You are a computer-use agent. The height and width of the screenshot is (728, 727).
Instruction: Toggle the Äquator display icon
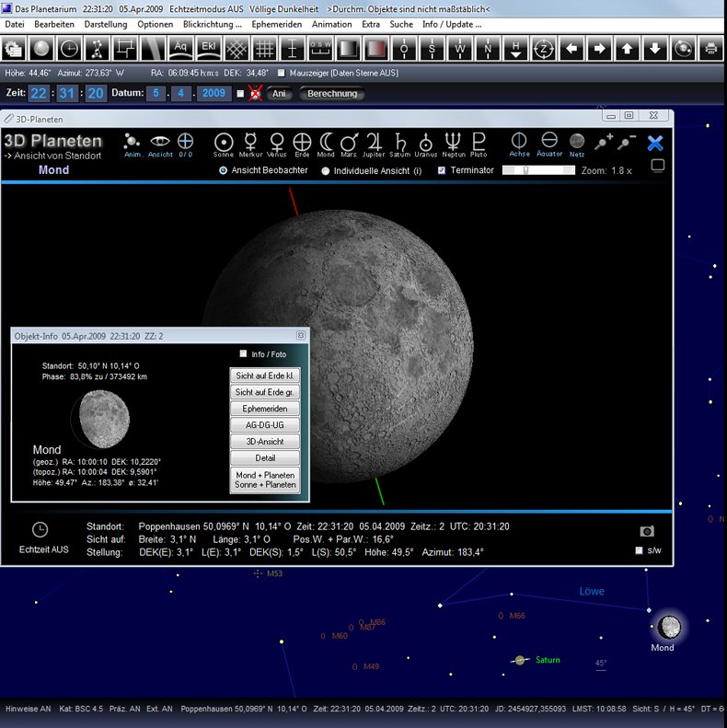[549, 140]
